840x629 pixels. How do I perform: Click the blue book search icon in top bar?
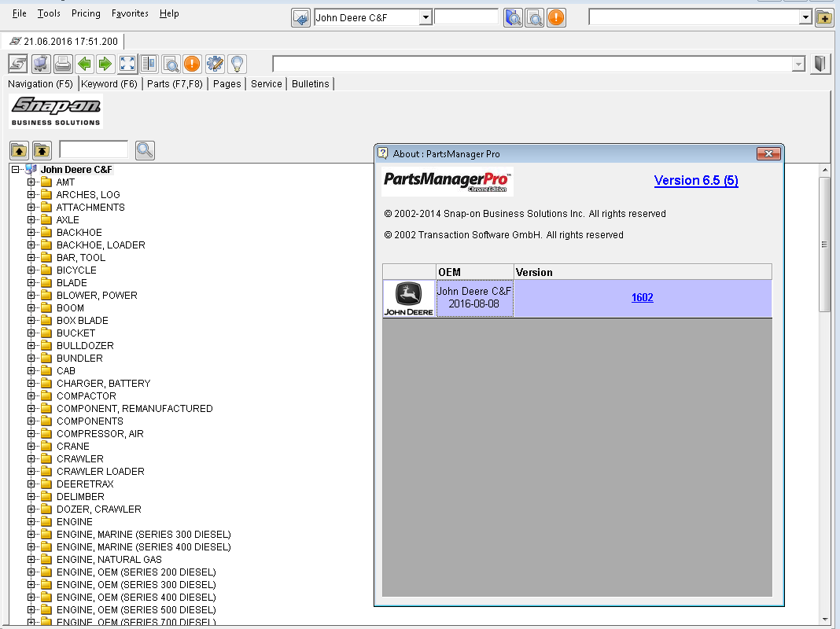514,17
